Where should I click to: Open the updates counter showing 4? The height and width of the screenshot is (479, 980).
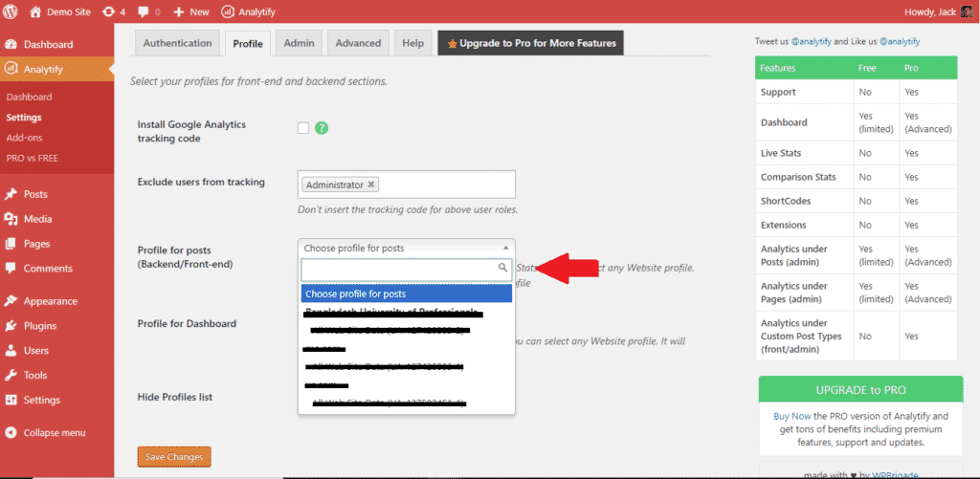(x=114, y=11)
